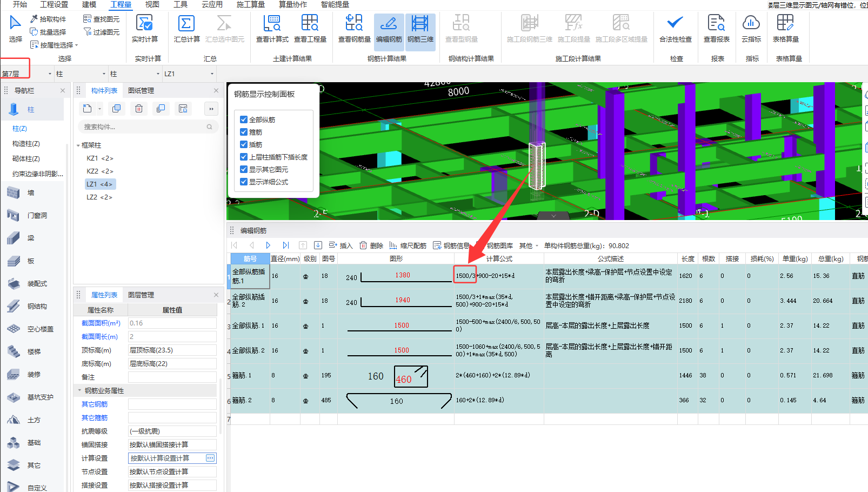Image resolution: width=868 pixels, height=492 pixels.
Task: Select KZ1 <2> component
Action: [100, 158]
